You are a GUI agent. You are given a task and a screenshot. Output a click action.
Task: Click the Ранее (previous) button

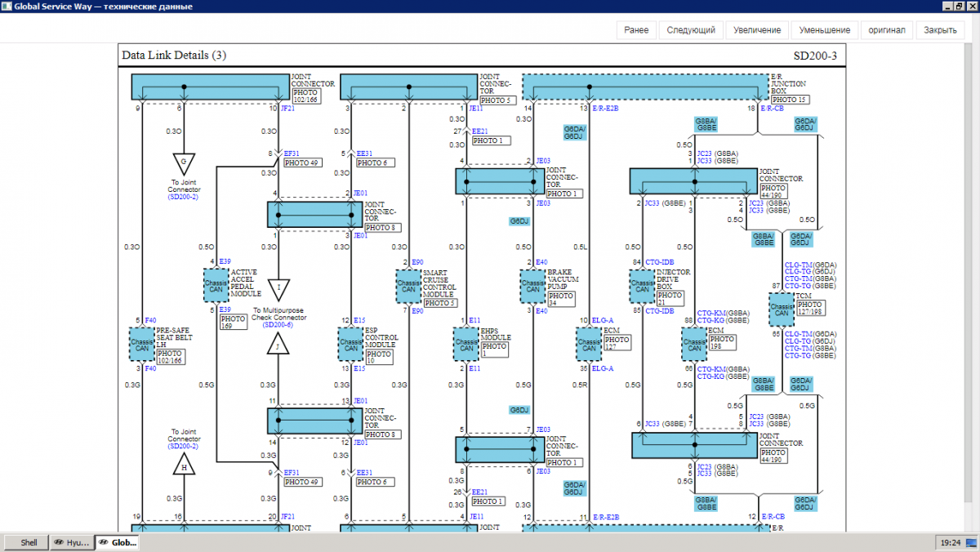coord(636,30)
